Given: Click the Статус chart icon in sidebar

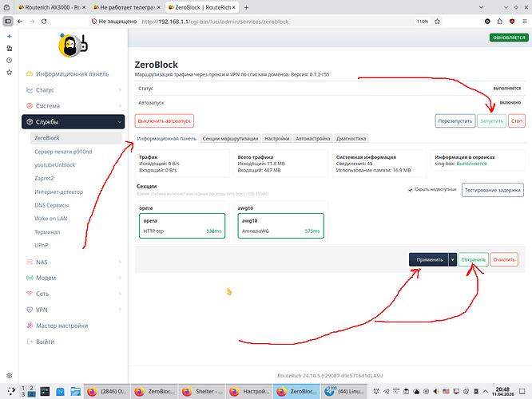Looking at the screenshot, I should coord(30,90).
